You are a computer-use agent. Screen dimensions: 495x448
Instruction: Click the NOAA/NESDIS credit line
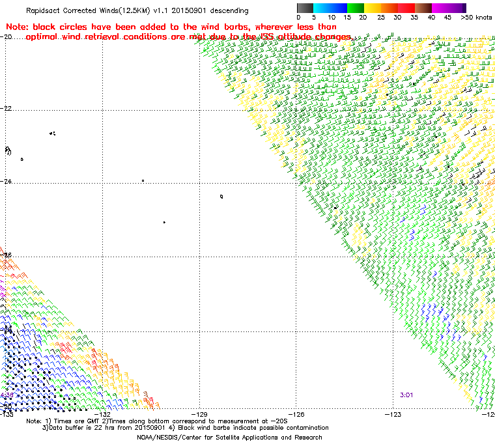coord(229,438)
